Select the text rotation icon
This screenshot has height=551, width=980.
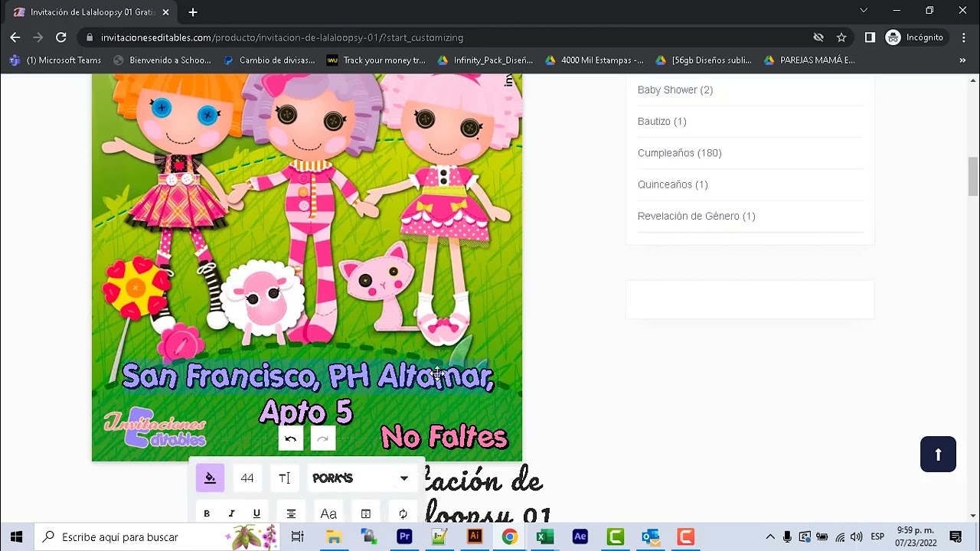[403, 513]
